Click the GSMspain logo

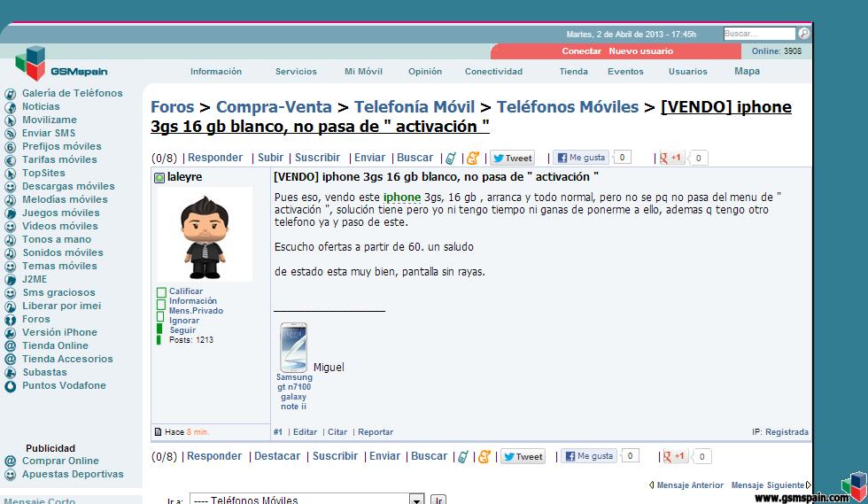click(61, 65)
